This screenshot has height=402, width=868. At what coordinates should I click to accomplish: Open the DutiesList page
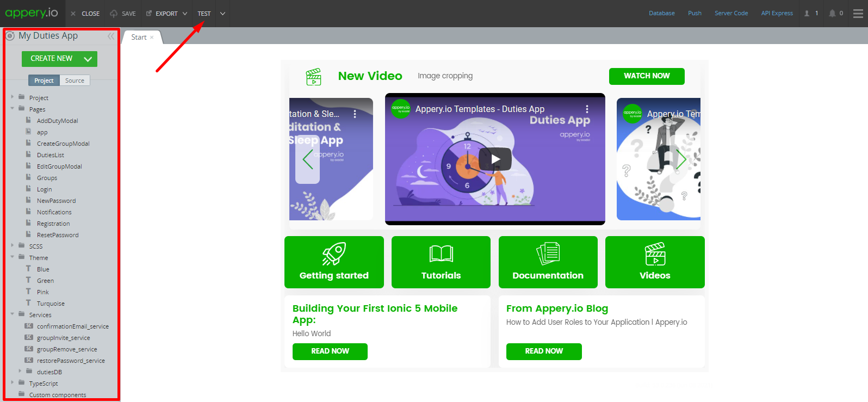[x=50, y=155]
